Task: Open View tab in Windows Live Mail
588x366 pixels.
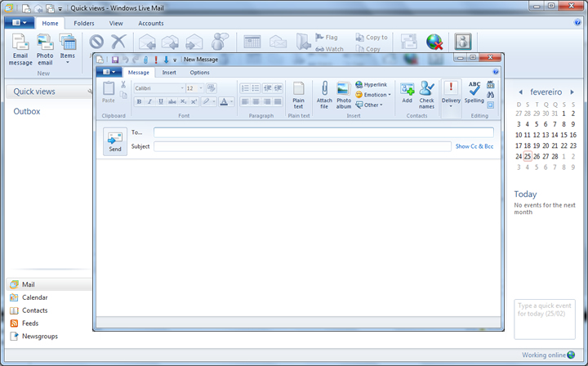Action: point(116,23)
